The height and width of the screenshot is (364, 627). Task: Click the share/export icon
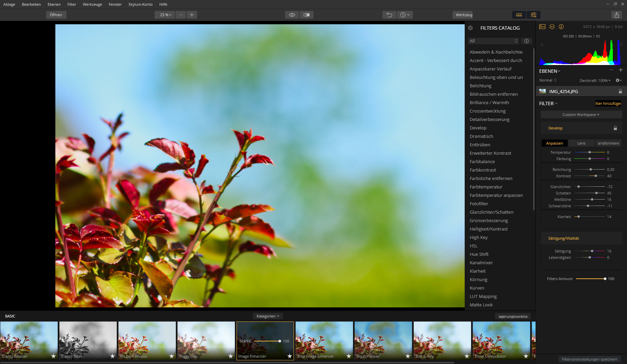(x=617, y=15)
